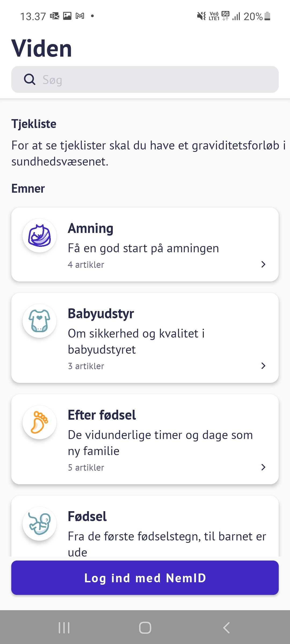Open '4 artikler' under Amning

[x=86, y=265]
